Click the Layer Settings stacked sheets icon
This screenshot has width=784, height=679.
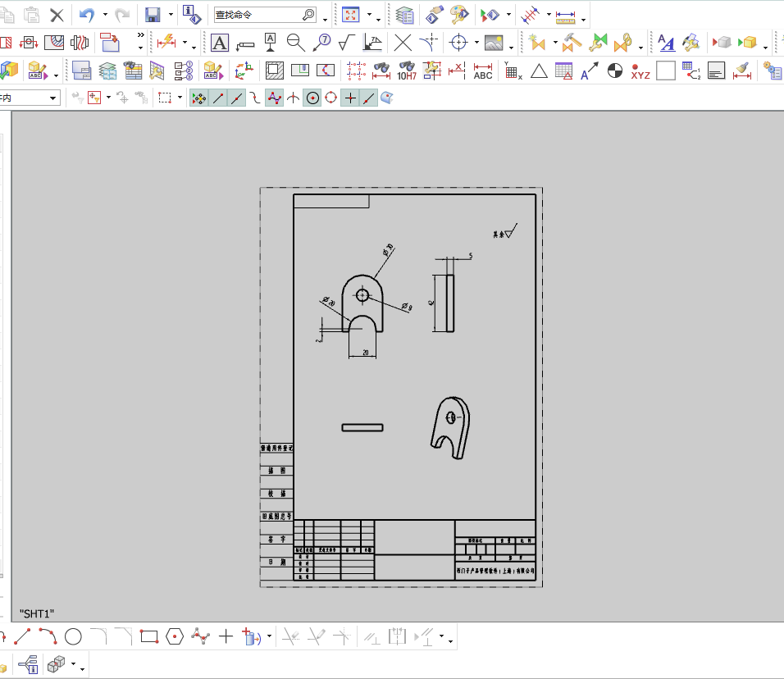click(404, 15)
